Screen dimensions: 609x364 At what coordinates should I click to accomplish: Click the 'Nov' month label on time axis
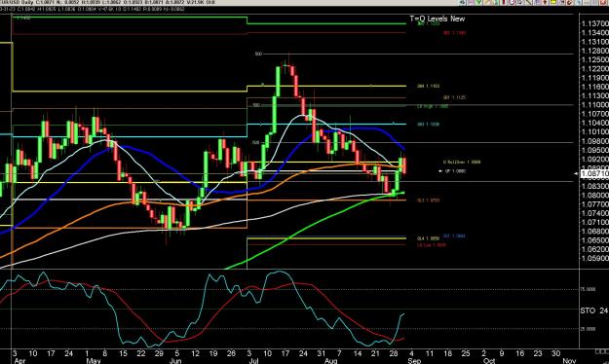coord(569,361)
